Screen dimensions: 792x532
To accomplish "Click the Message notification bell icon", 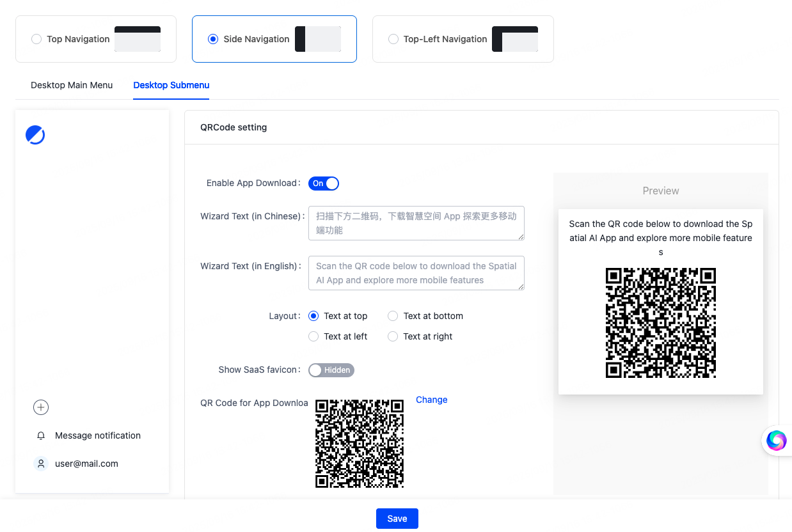I will [x=41, y=435].
